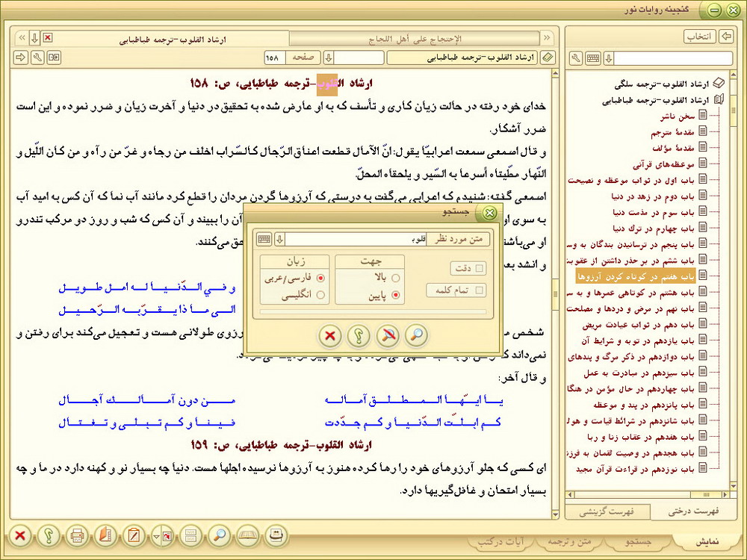Click the magnifier search button in the جستجو dialog
The image size is (747, 560).
pos(416,335)
